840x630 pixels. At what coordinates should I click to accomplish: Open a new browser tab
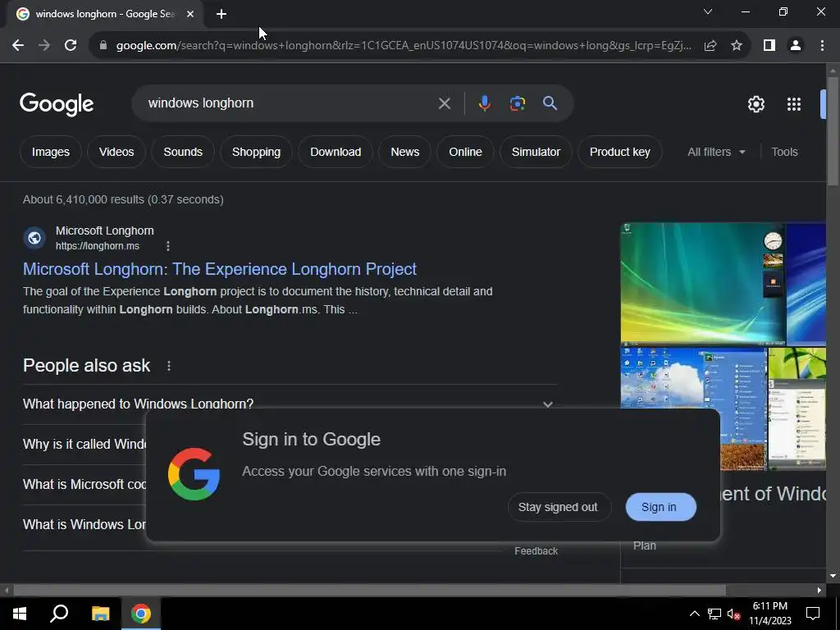[x=221, y=15]
